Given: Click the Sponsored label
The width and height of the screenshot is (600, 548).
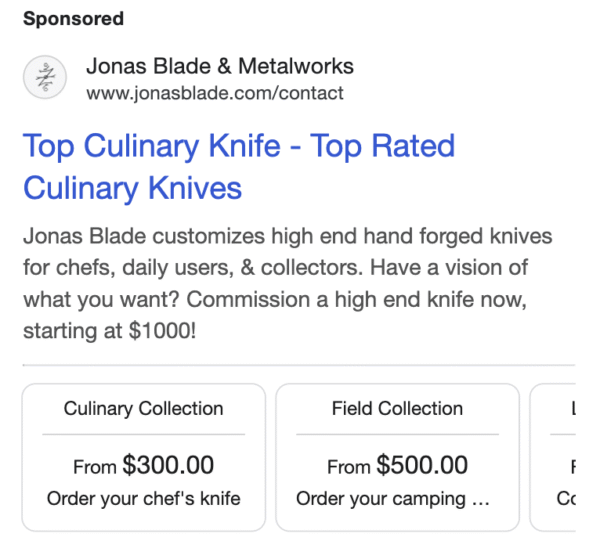Looking at the screenshot, I should pos(73,19).
